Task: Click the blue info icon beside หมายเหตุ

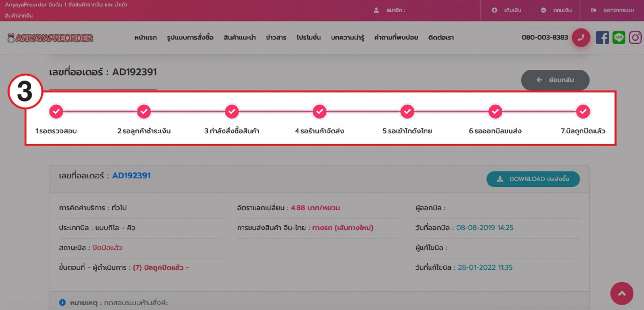Action: (62, 302)
